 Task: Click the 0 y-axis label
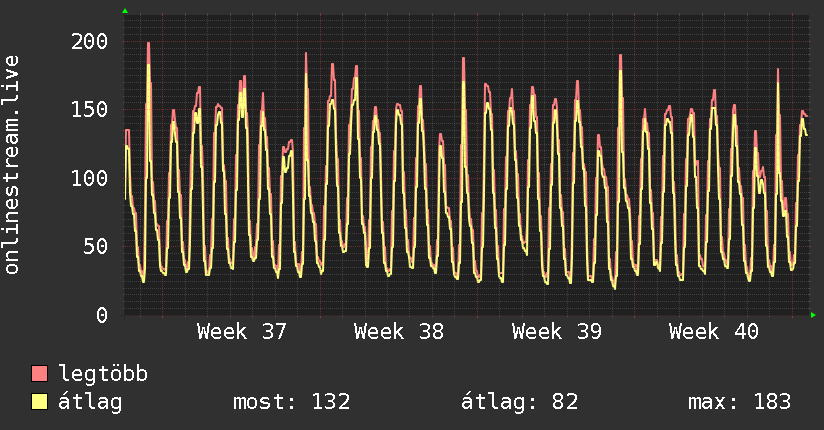(x=102, y=315)
